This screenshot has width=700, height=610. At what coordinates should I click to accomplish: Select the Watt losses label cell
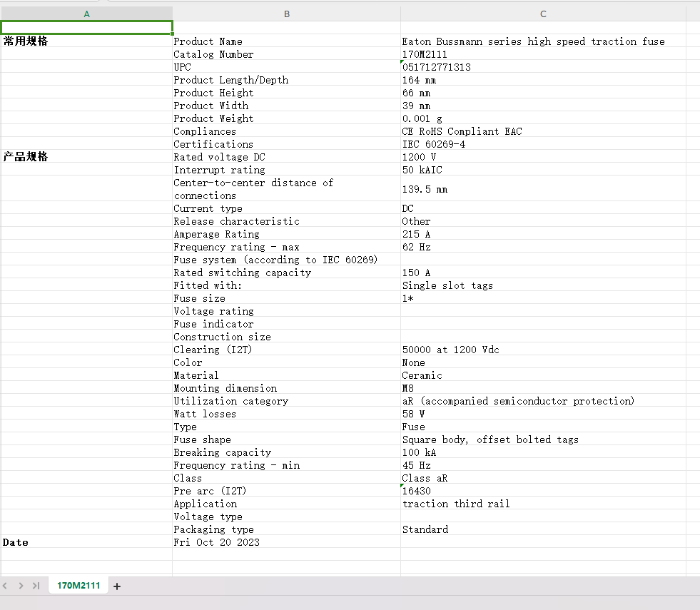287,414
